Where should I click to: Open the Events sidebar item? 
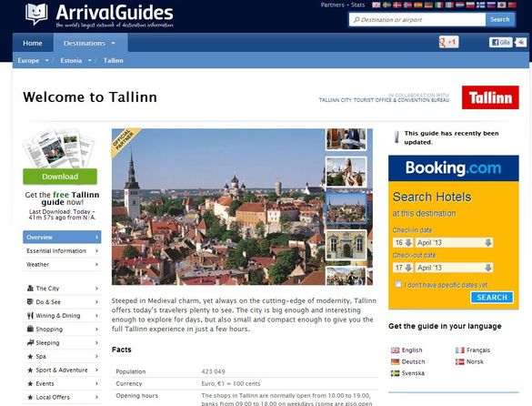pos(62,383)
